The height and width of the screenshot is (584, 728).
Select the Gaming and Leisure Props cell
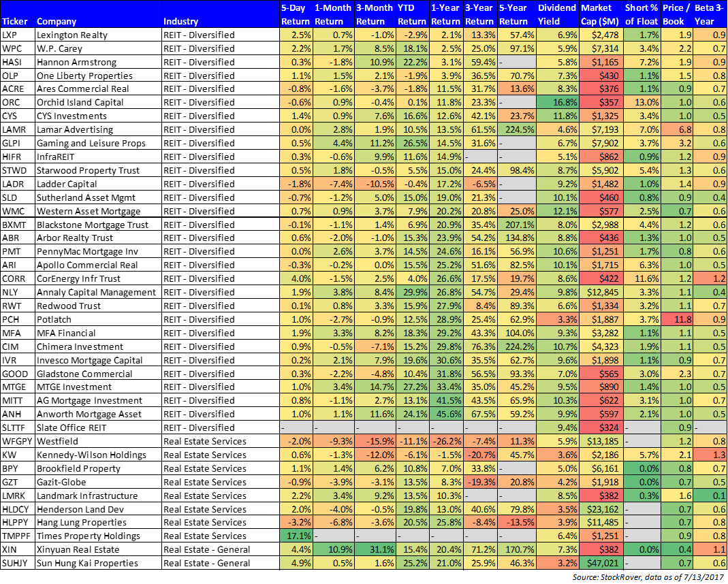(98, 144)
